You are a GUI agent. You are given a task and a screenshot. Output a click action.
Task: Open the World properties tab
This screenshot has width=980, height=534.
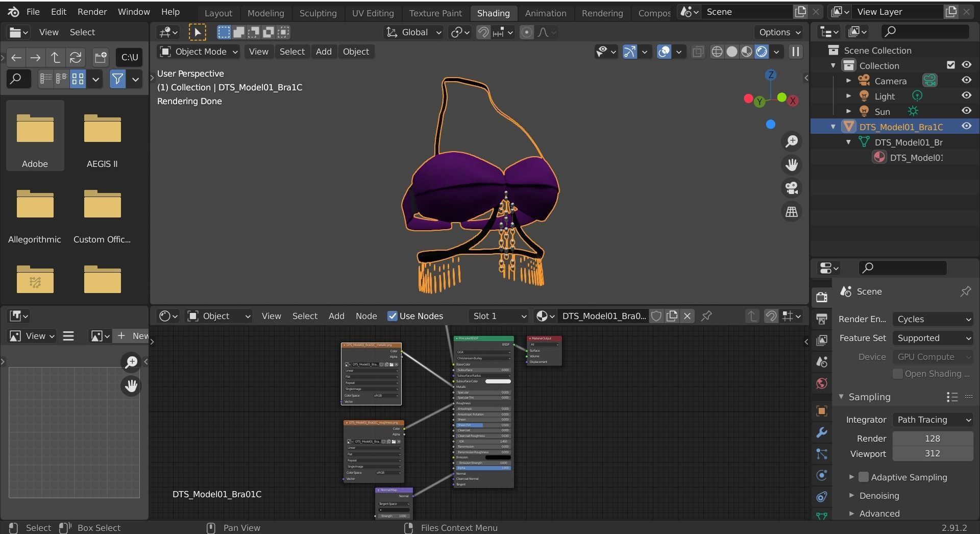click(x=821, y=383)
